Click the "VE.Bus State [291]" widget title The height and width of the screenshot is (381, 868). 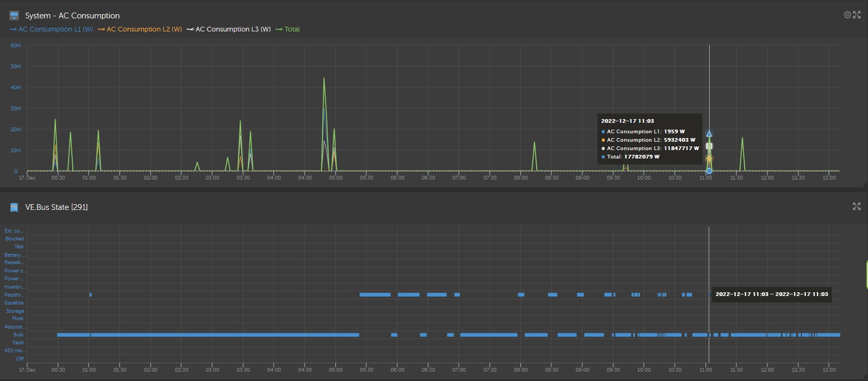pyautogui.click(x=57, y=207)
